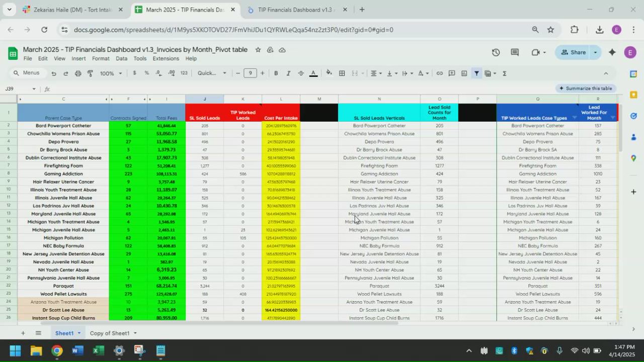The width and height of the screenshot is (644, 362).
Task: Reload the page in Chrome
Action: click(x=44, y=30)
